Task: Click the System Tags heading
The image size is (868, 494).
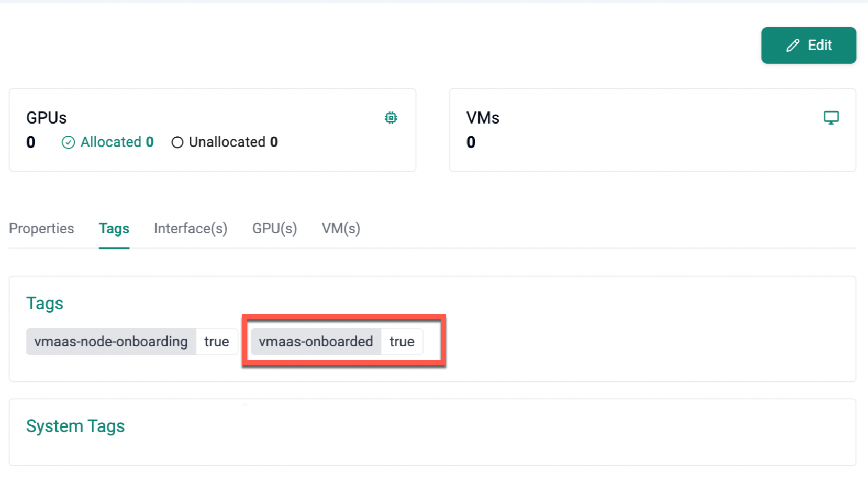Action: pyautogui.click(x=75, y=426)
